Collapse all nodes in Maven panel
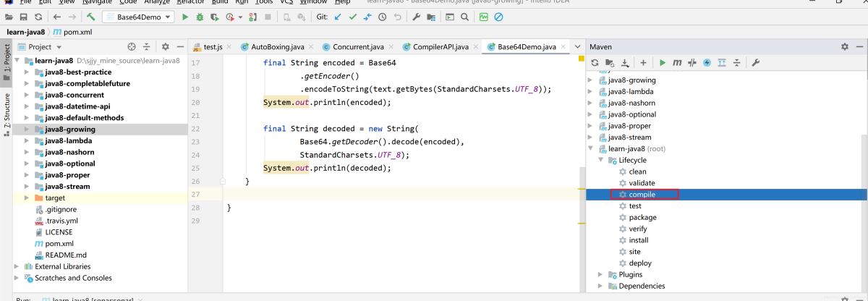Screen dimensions: 868x301 click(736, 63)
